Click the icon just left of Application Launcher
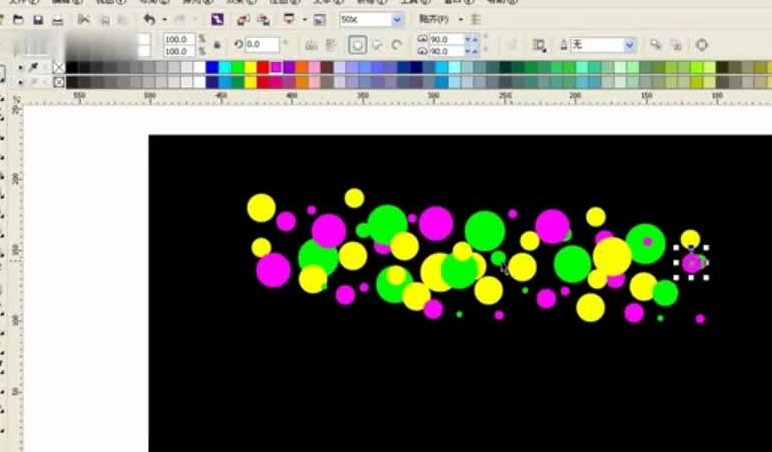Screen dimensions: 772x452 click(263, 20)
